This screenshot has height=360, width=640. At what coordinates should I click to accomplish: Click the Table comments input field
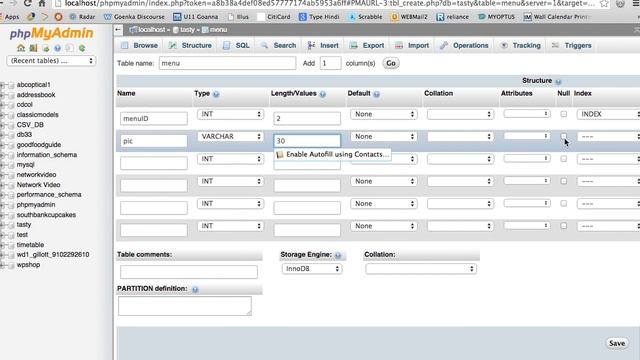(x=189, y=272)
